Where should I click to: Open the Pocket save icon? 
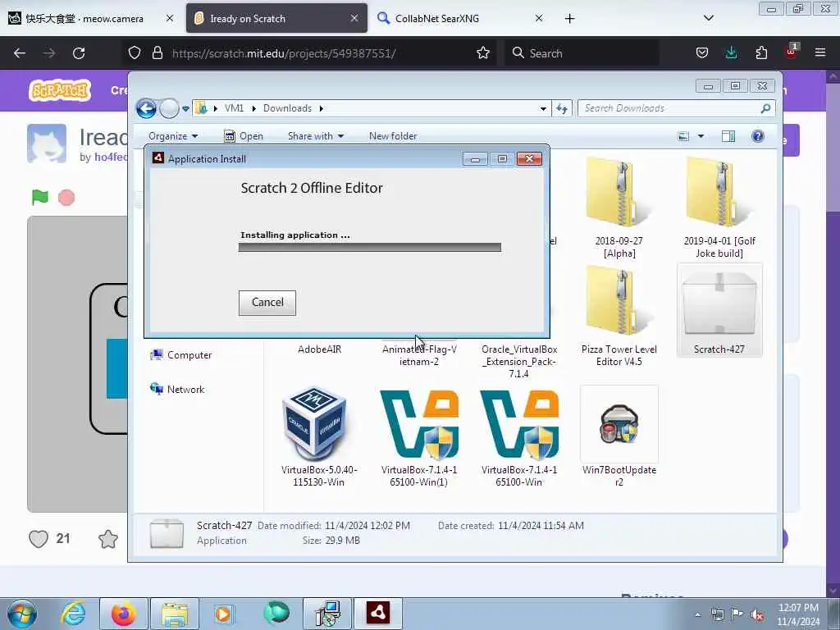[x=702, y=53]
